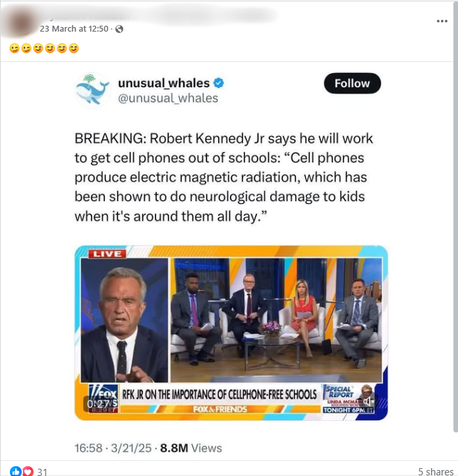Image resolution: width=458 pixels, height=476 pixels.
Task: Open the unusual_whales display name
Action: 163,83
